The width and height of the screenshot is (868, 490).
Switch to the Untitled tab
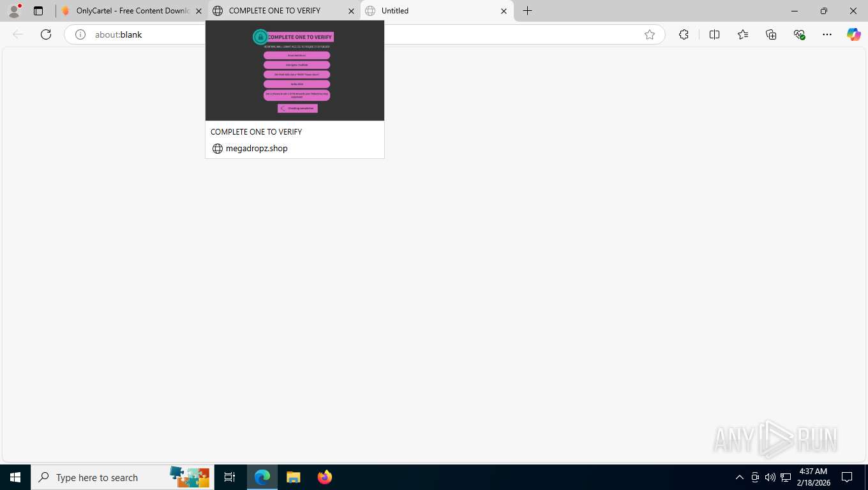[x=437, y=11]
